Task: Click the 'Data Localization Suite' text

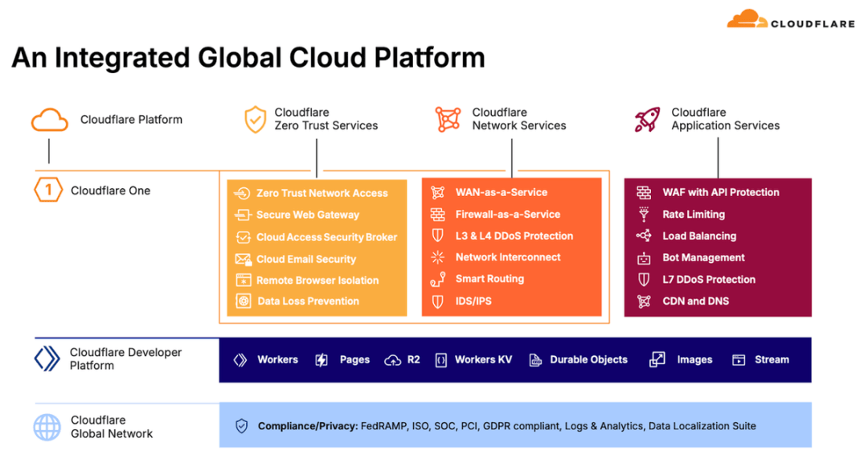Action: pyautogui.click(x=702, y=426)
